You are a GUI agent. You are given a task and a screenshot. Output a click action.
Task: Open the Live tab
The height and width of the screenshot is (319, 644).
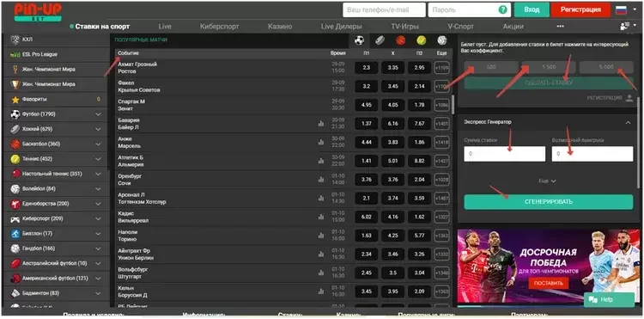pyautogui.click(x=165, y=27)
